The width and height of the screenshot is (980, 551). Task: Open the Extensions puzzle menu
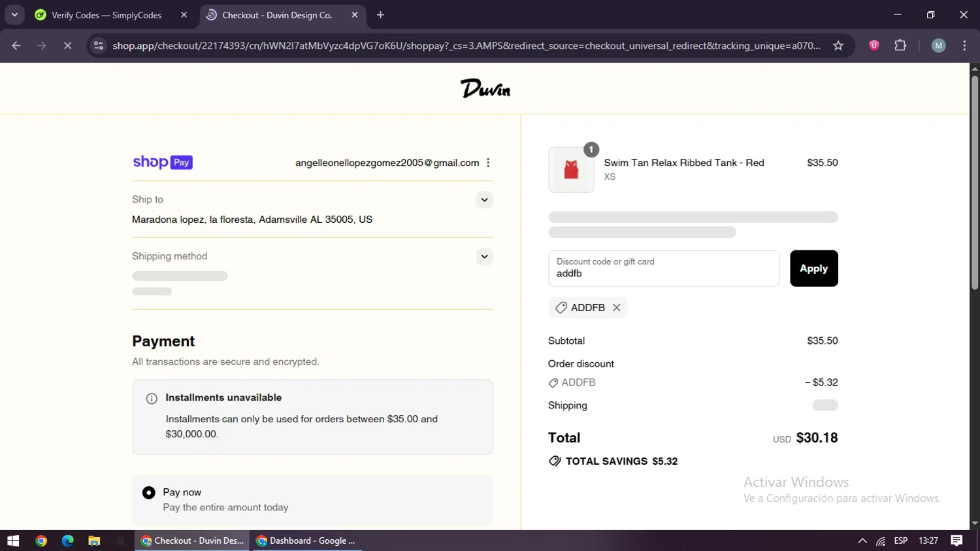pos(900,45)
